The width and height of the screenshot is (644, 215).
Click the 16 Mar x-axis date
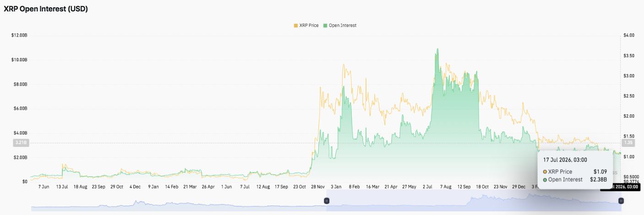coord(372,187)
